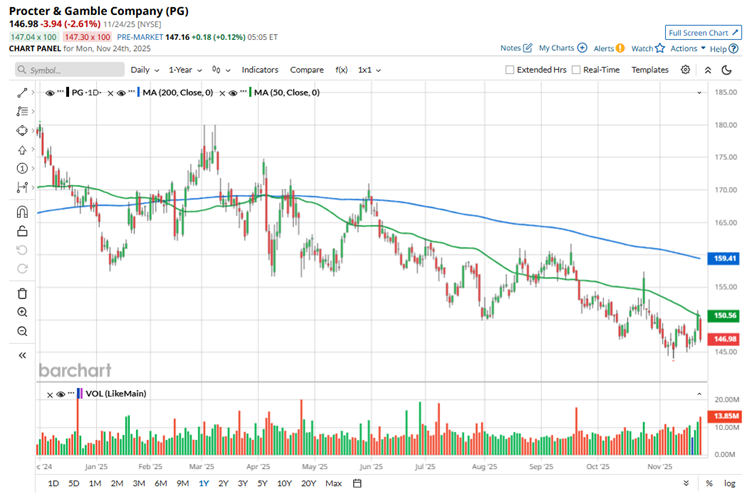Image resolution: width=752 pixels, height=504 pixels.
Task: Collapse the volume pane chevron
Action: pyautogui.click(x=699, y=394)
